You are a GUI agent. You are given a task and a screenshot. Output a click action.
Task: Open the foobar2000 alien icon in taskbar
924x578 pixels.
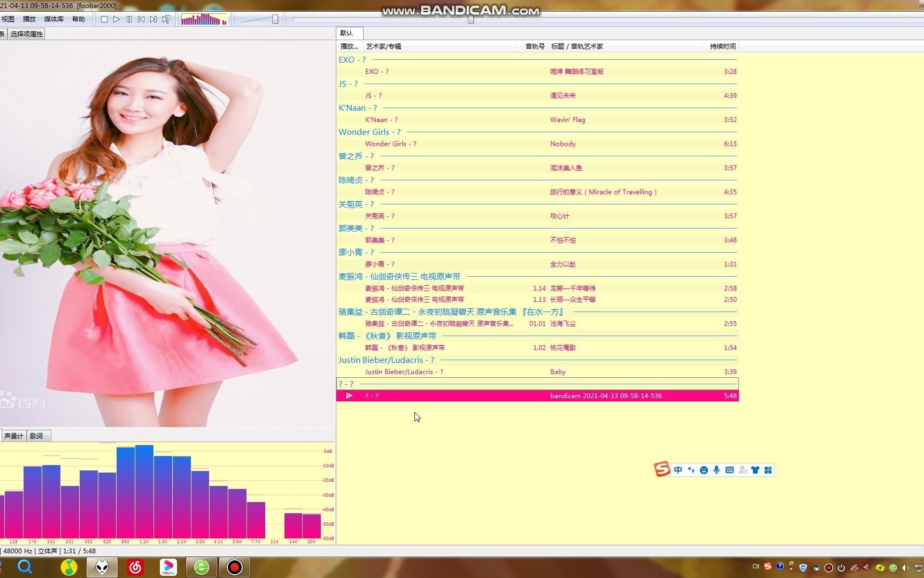pos(102,567)
